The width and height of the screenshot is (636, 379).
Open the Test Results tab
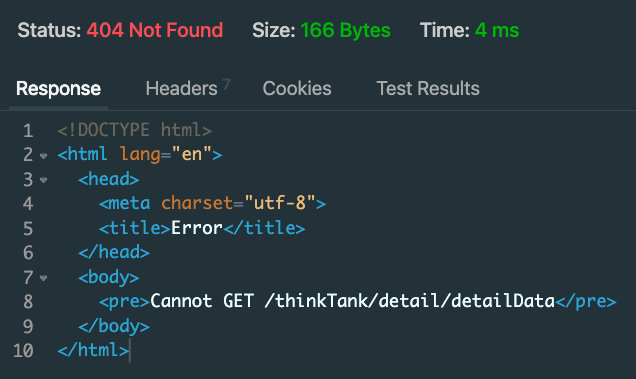click(428, 88)
